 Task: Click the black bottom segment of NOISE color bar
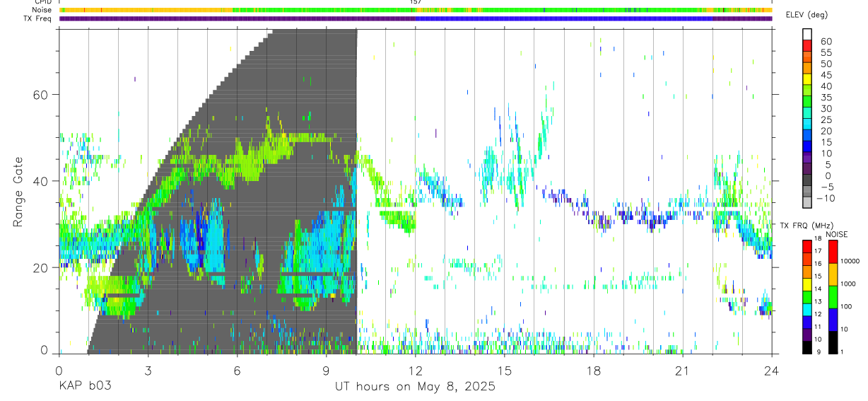click(833, 341)
